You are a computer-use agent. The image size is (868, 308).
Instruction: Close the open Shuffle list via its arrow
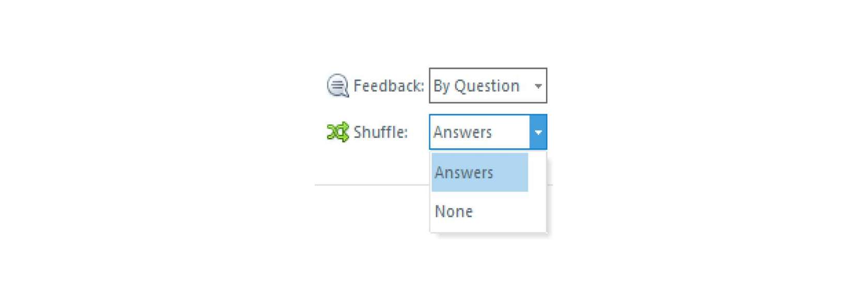pos(538,132)
